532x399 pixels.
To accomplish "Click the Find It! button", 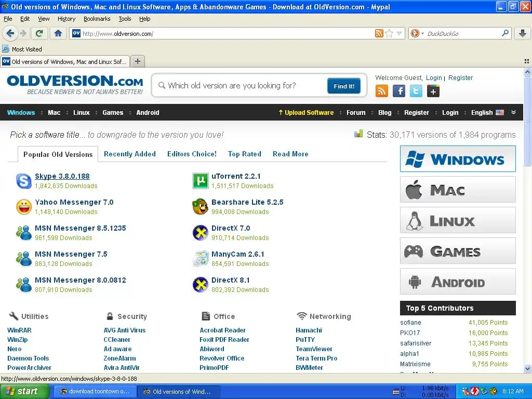I will point(344,86).
